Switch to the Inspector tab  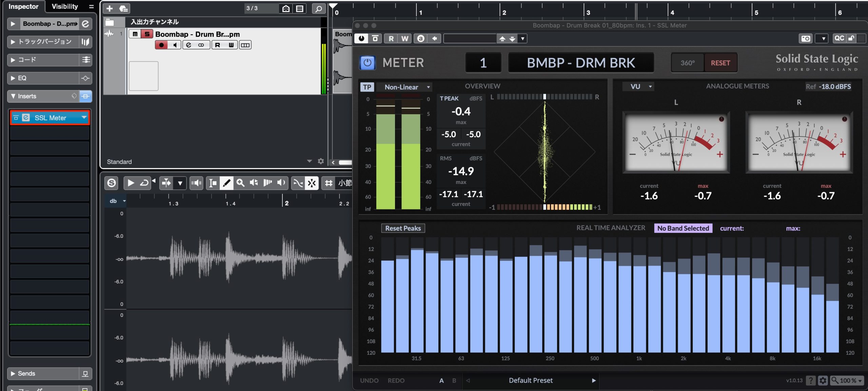point(23,6)
